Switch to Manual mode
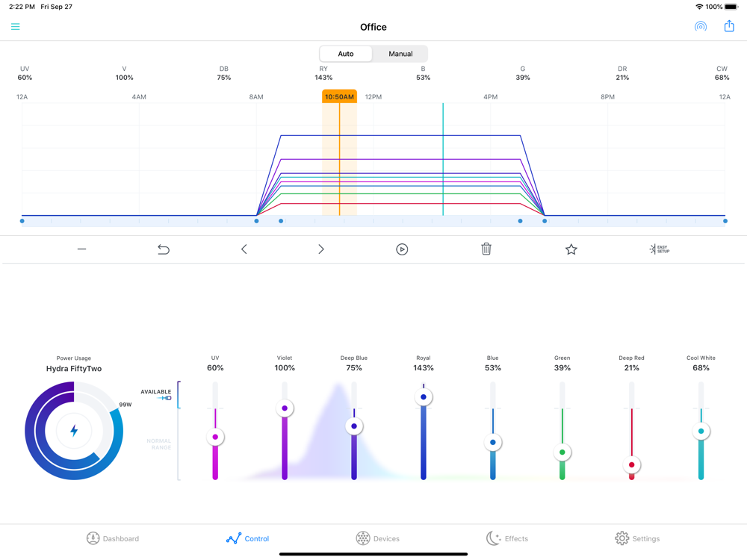 point(400,54)
